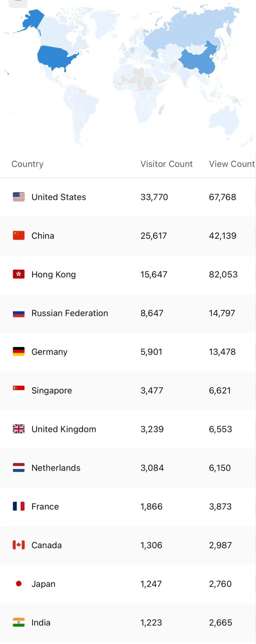The height and width of the screenshot is (644, 256).
Task: Open the Hong Kong view count 82,053
Action: pos(223,274)
